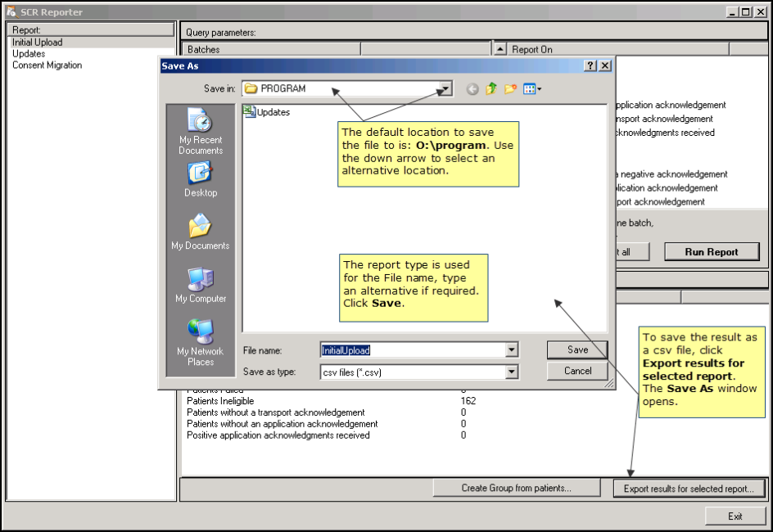Open My Documents in places bar
This screenshot has width=773, height=532.
coord(201,232)
